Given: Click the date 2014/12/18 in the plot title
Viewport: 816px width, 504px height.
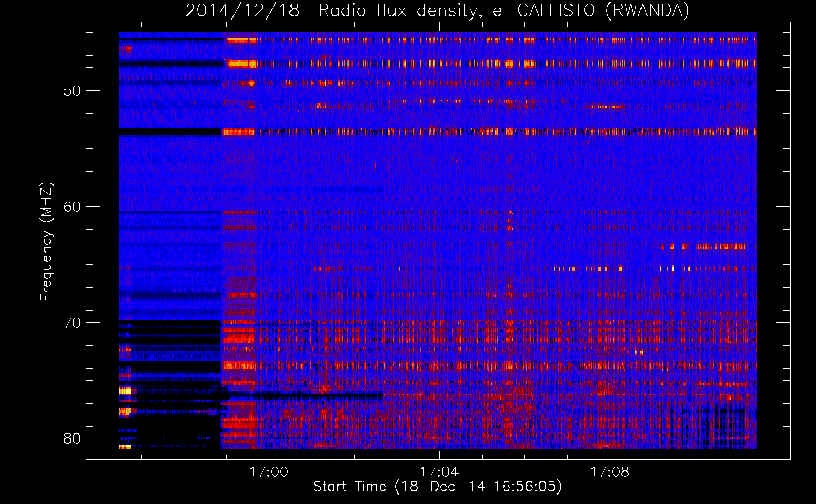Looking at the screenshot, I should (243, 11).
